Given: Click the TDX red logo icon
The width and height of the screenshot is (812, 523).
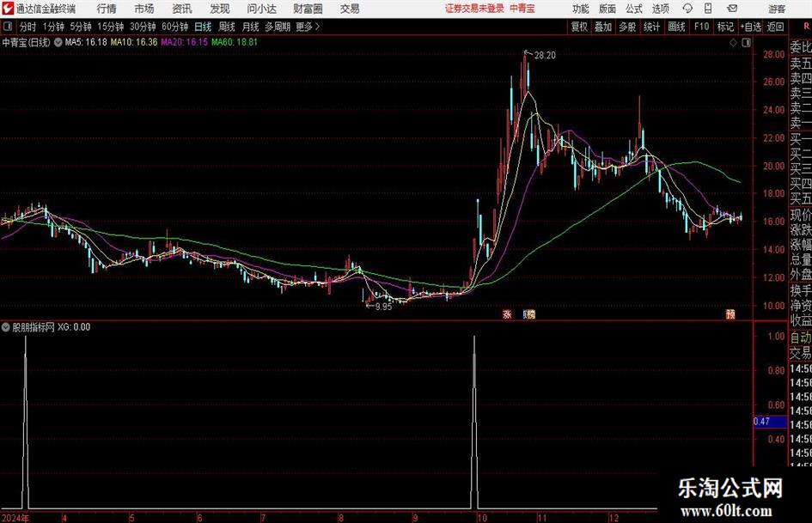Looking at the screenshot, I should 8,9.
